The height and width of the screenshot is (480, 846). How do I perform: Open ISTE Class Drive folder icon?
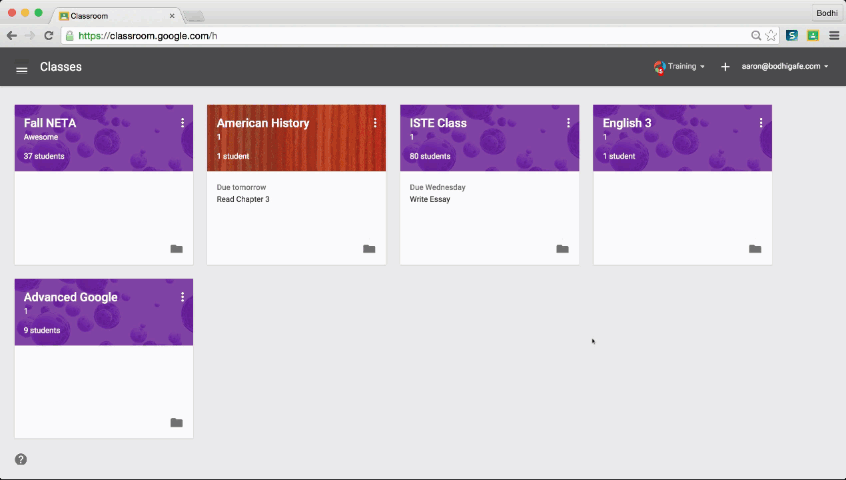coord(562,249)
